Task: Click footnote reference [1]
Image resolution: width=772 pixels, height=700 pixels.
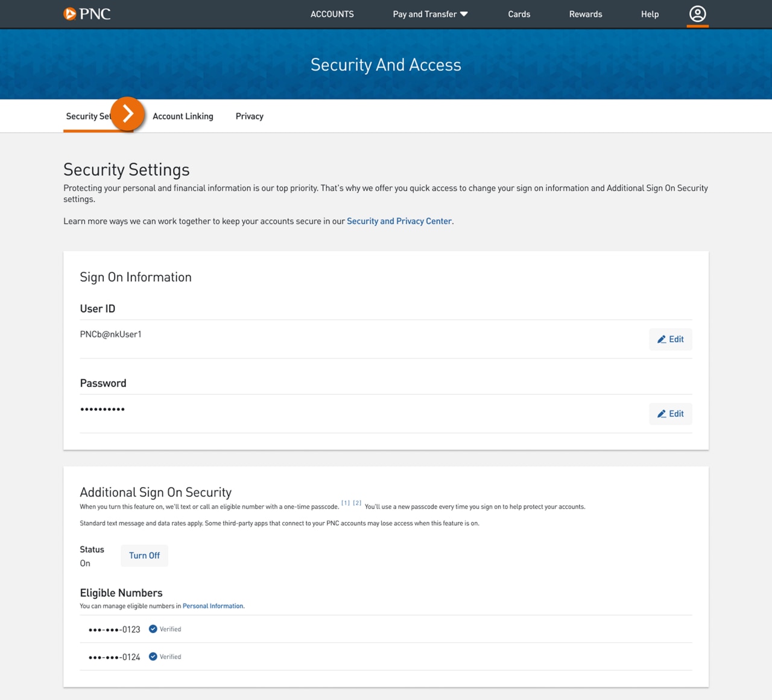Action: pyautogui.click(x=345, y=503)
